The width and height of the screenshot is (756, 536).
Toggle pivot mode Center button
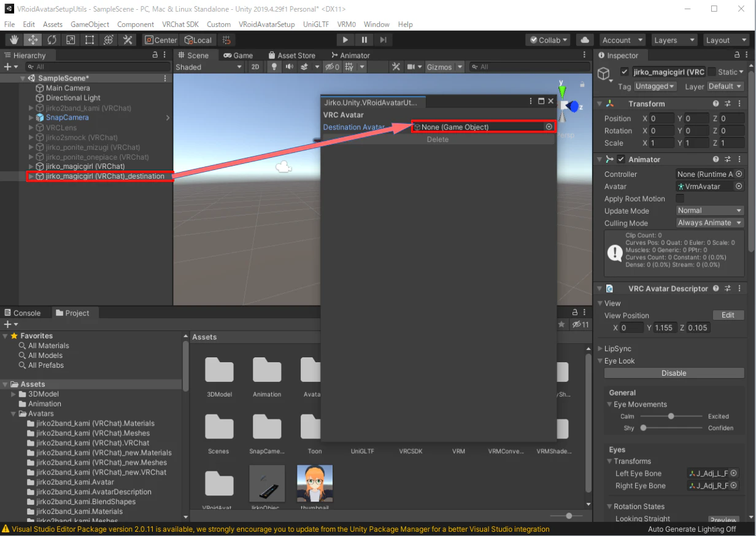coord(161,40)
